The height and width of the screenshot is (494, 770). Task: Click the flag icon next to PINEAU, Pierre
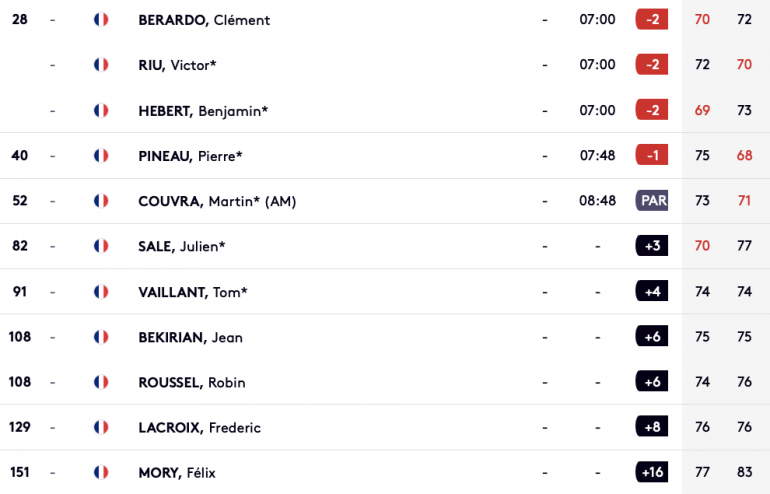[101, 156]
